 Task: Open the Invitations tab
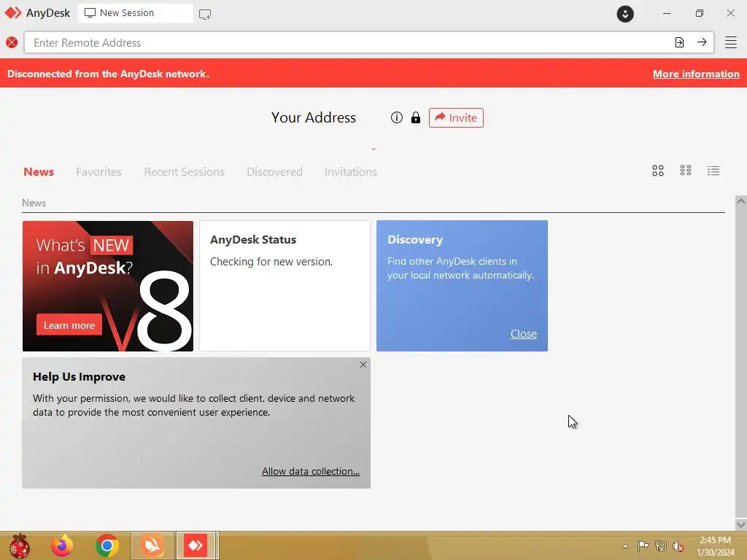351,172
